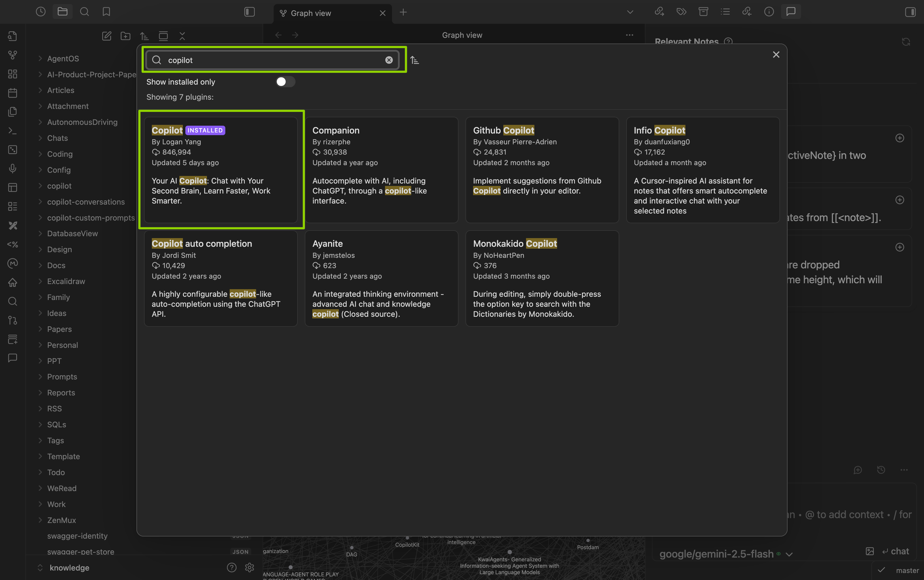Open the search tab in left sidebar

[x=84, y=12]
